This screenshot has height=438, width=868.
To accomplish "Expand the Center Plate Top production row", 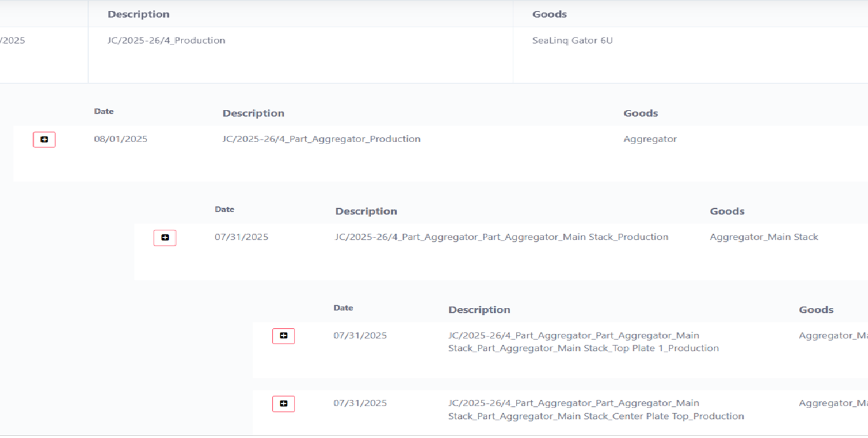I will [x=284, y=404].
